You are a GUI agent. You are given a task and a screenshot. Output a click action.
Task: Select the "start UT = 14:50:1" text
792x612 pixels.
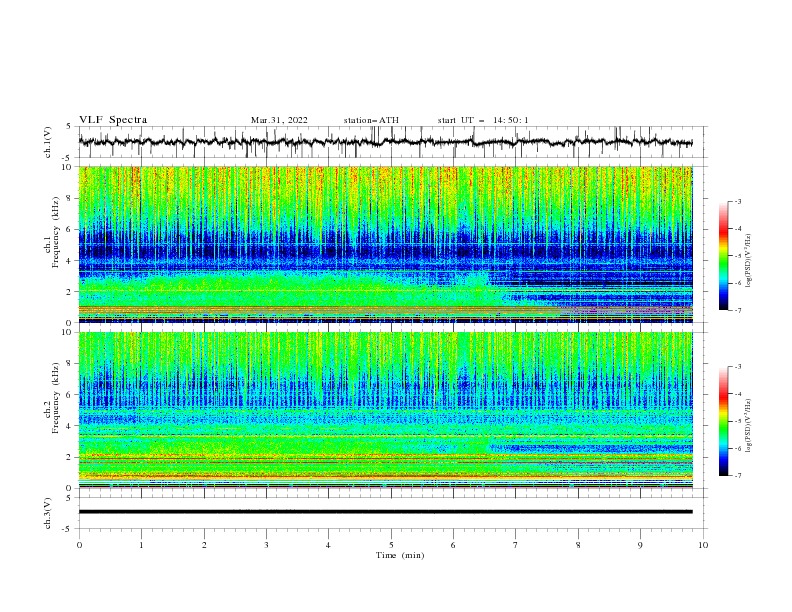[483, 120]
